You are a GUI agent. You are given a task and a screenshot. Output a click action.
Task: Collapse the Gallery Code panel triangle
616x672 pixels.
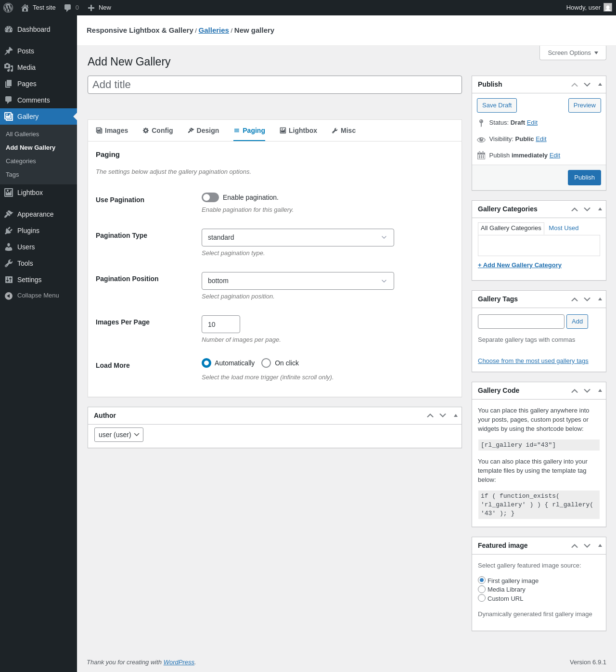point(600,390)
